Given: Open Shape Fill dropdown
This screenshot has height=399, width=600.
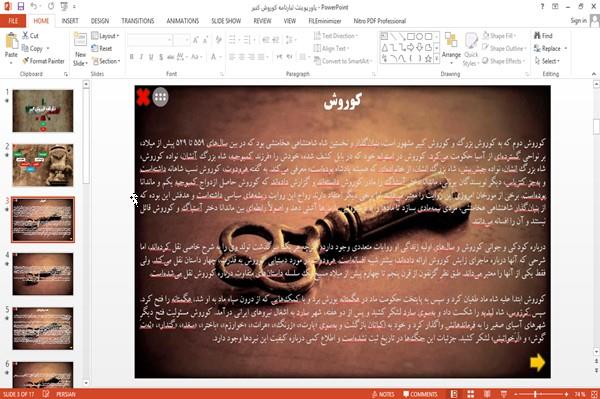Looking at the screenshot, I should (x=499, y=36).
